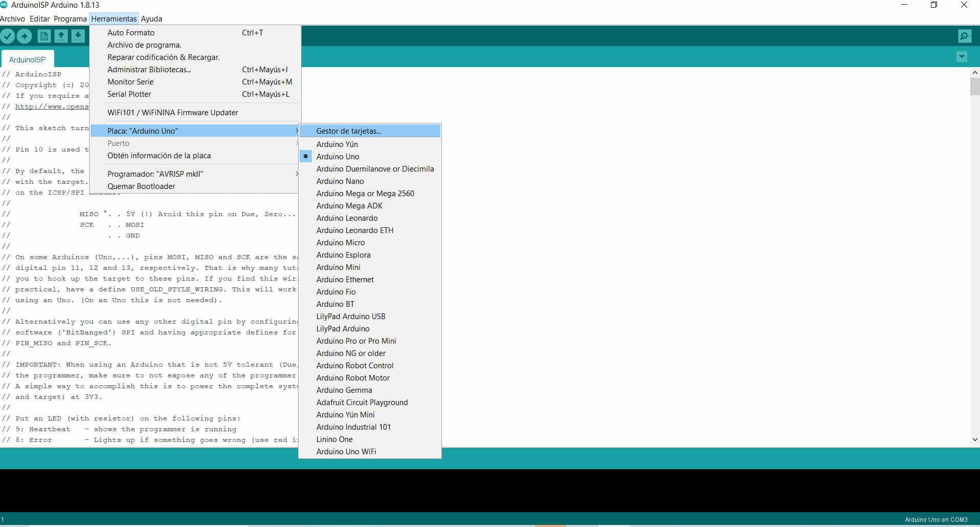
Task: Choose Arduino Robot Control board
Action: click(x=370, y=366)
